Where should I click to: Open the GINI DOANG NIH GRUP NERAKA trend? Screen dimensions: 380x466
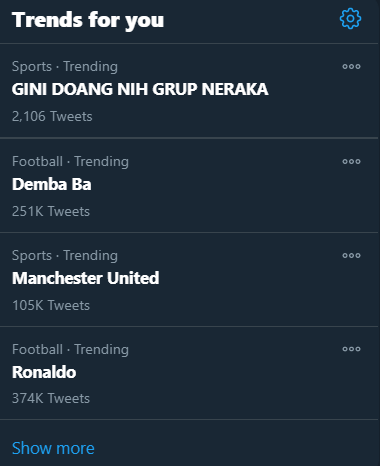(x=140, y=89)
